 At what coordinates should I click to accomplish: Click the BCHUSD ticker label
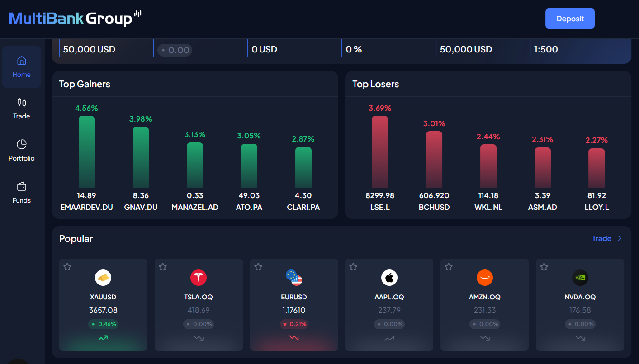434,208
